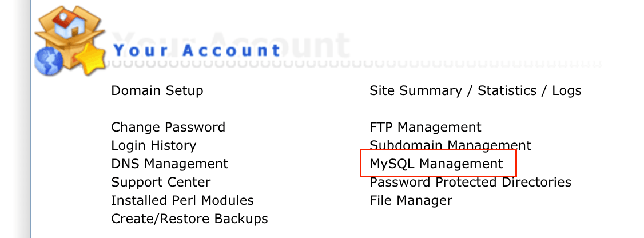Show Installed Perl Modules
This screenshot has height=238, width=644.
[x=182, y=200]
